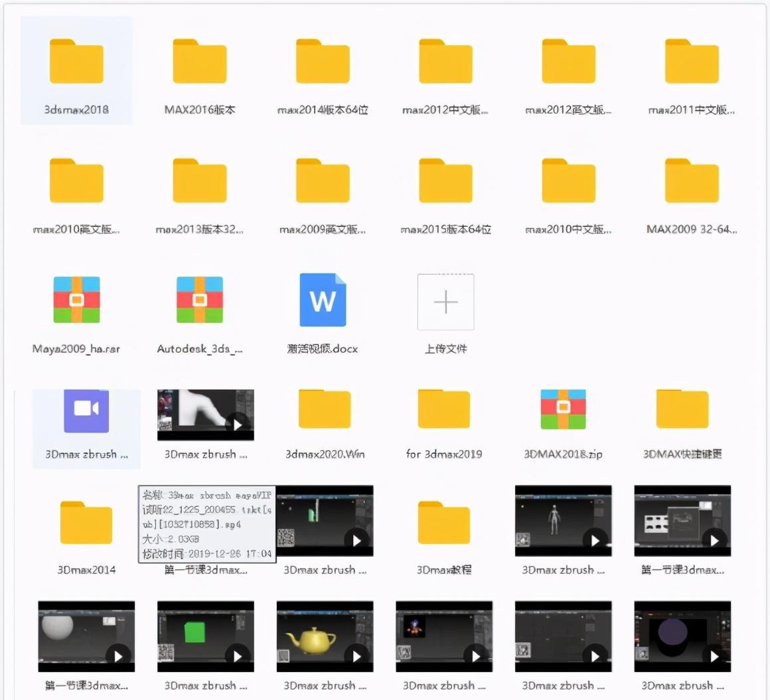770x700 pixels.
Task: Select the 3DMAX2018.zip archive icon
Action: (564, 409)
